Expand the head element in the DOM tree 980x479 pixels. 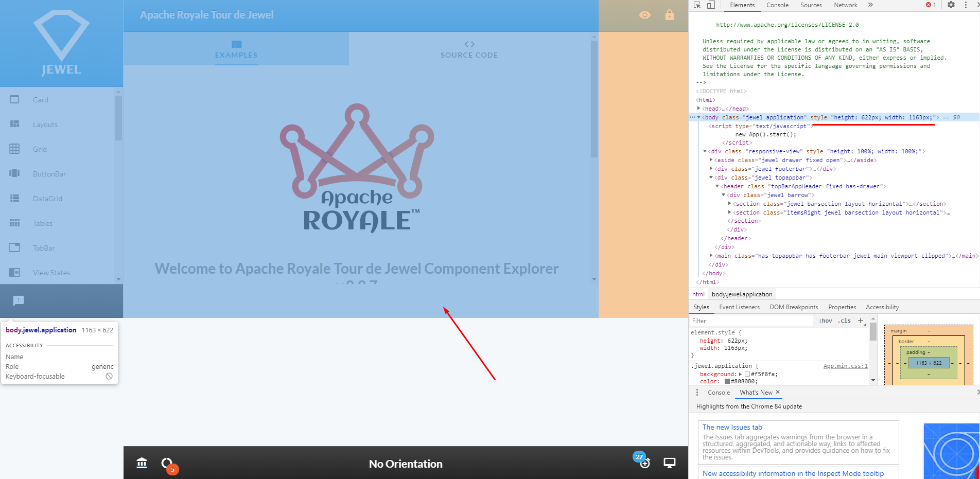click(698, 109)
